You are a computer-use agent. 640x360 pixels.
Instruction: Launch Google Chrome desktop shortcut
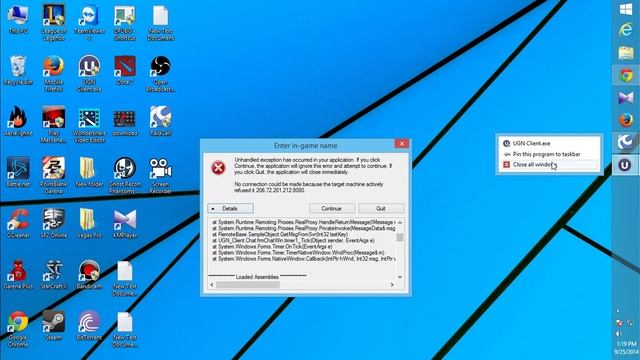[18, 329]
